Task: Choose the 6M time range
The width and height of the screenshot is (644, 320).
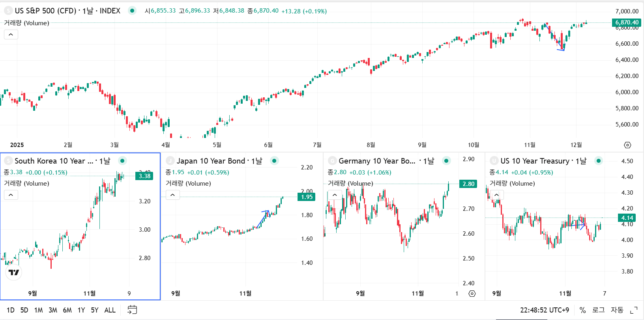Action: click(67, 310)
